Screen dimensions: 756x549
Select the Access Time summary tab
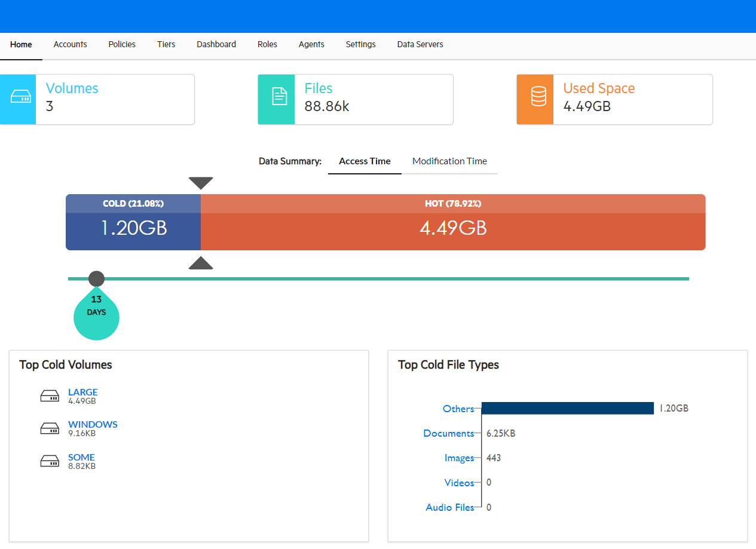(365, 161)
